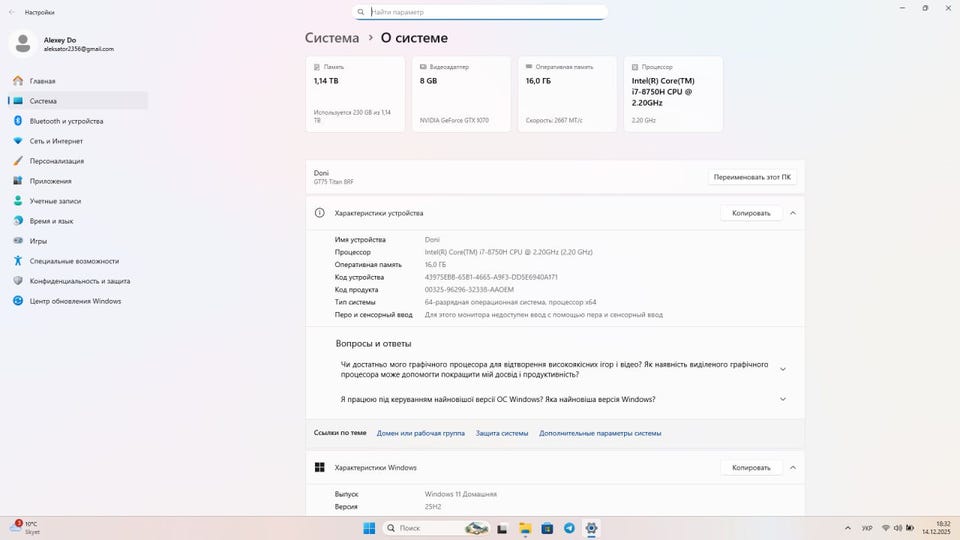Viewport: 960px width, 540px height.
Task: Collapse the Характеристики устройства section
Action: coord(793,213)
